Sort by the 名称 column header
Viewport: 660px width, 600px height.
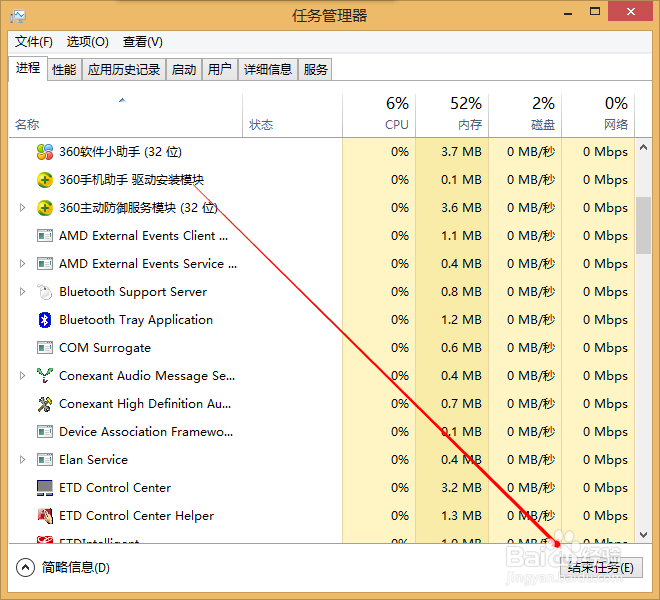[x=125, y=116]
